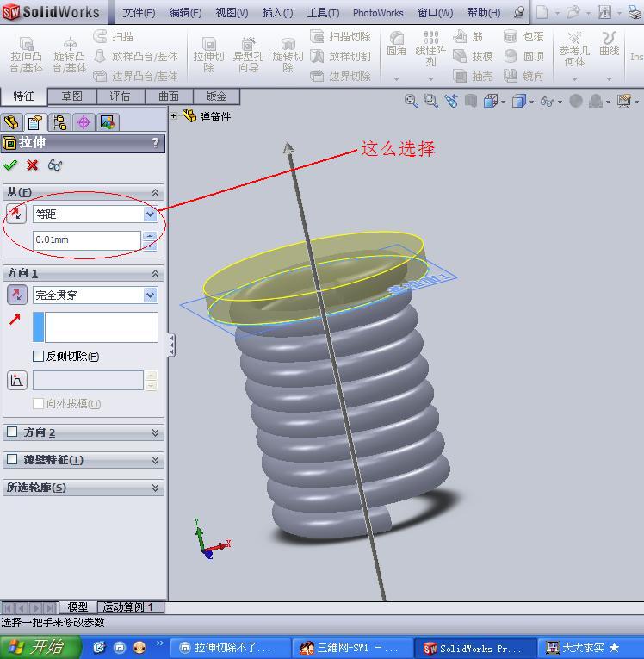Enable the 反侧切除(F) checkbox
This screenshot has width=644, height=659.
[x=38, y=357]
